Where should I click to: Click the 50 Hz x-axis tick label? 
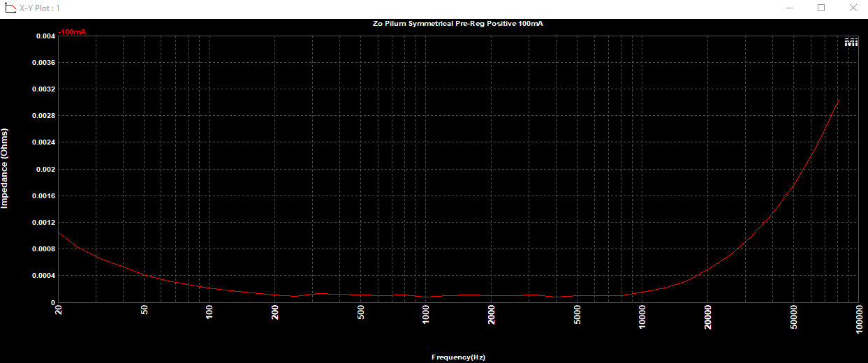pyautogui.click(x=145, y=310)
